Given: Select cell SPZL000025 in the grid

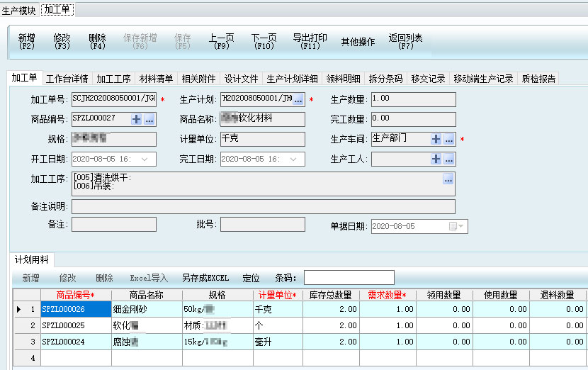Looking at the screenshot, I should pos(76,325).
